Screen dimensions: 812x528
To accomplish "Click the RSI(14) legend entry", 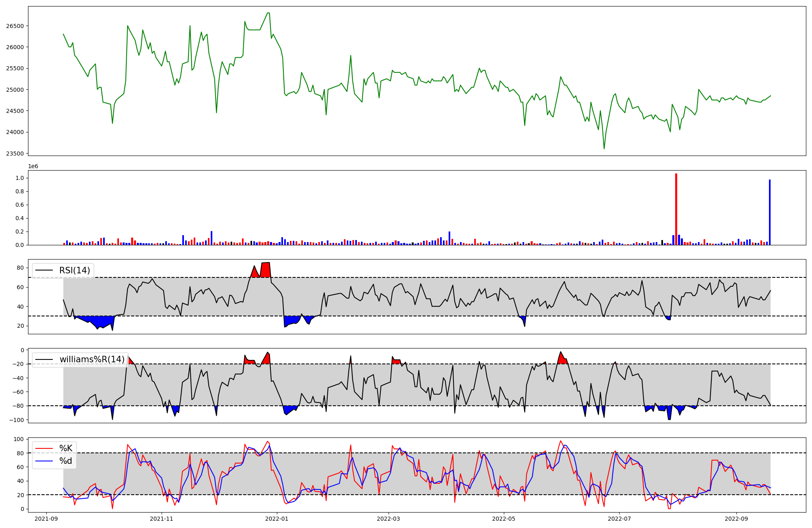I will click(x=75, y=270).
